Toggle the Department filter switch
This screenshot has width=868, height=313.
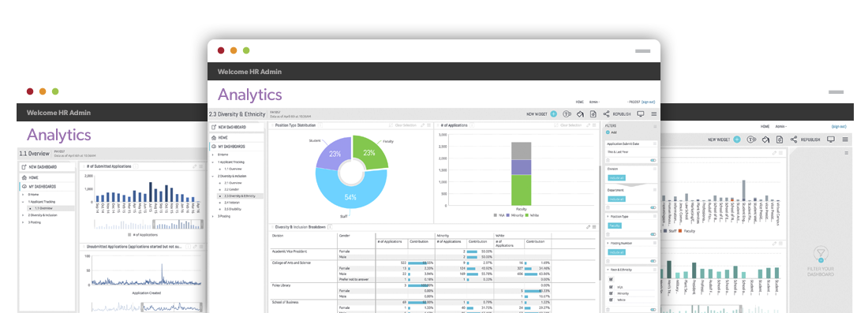click(x=653, y=208)
